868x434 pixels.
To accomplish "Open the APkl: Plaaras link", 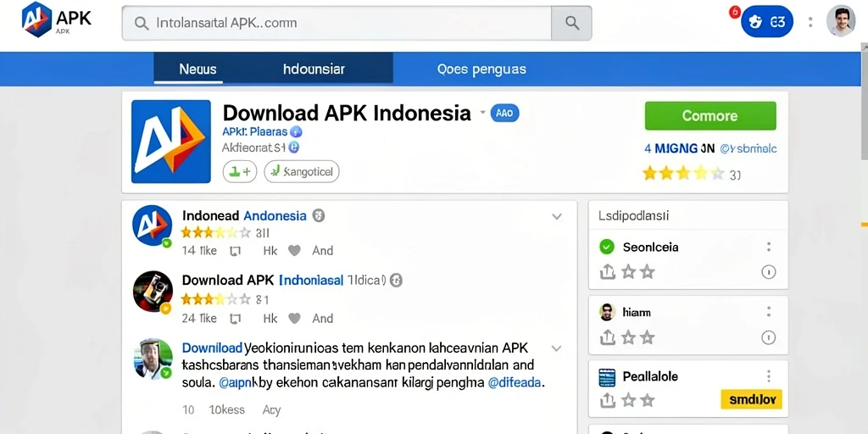I will coord(254,131).
